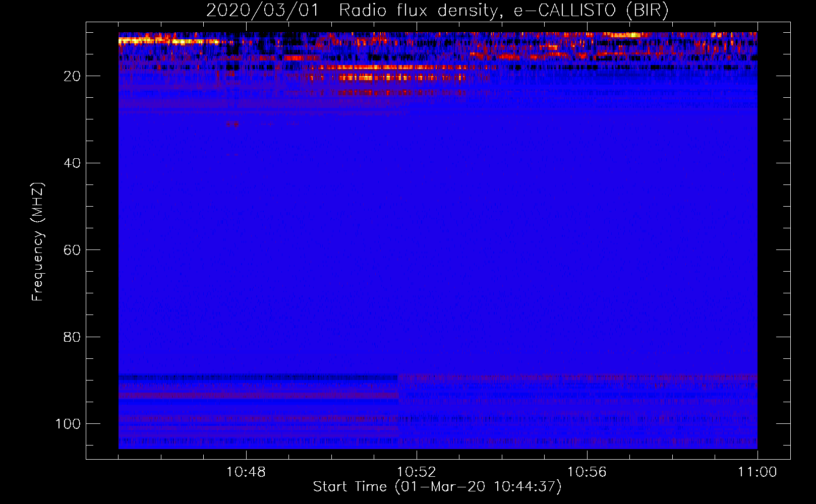Click the time tick label "10:52"
The height and width of the screenshot is (504, 816).
tap(417, 472)
